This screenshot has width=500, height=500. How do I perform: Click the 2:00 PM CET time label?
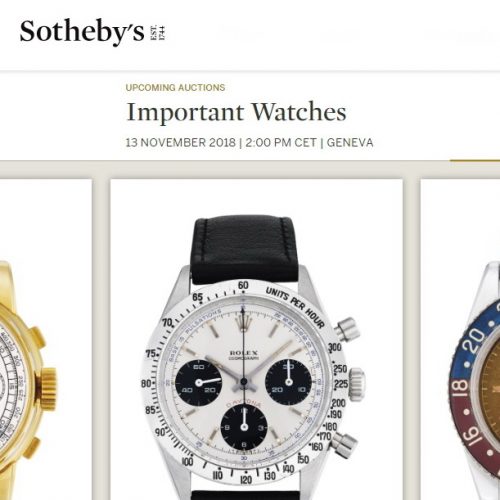(x=281, y=143)
